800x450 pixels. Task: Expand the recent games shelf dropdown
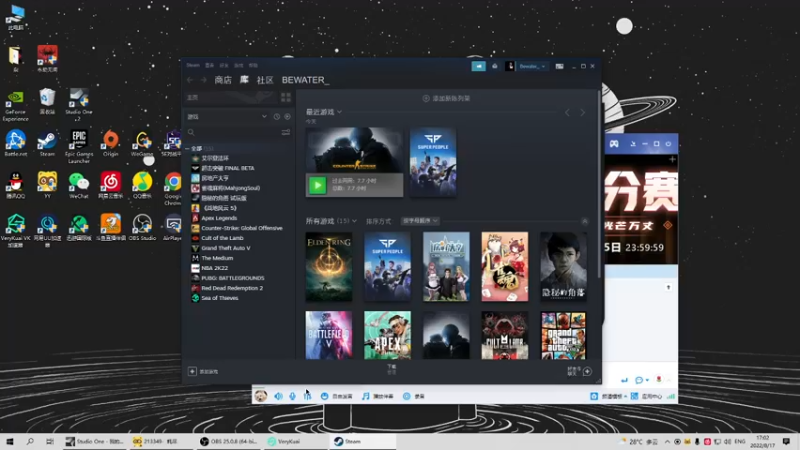(339, 112)
